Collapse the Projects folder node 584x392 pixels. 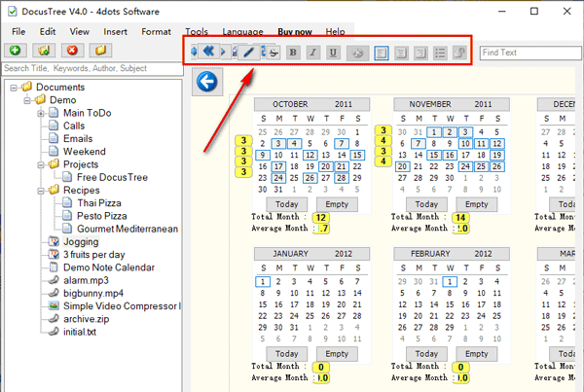coord(41,165)
